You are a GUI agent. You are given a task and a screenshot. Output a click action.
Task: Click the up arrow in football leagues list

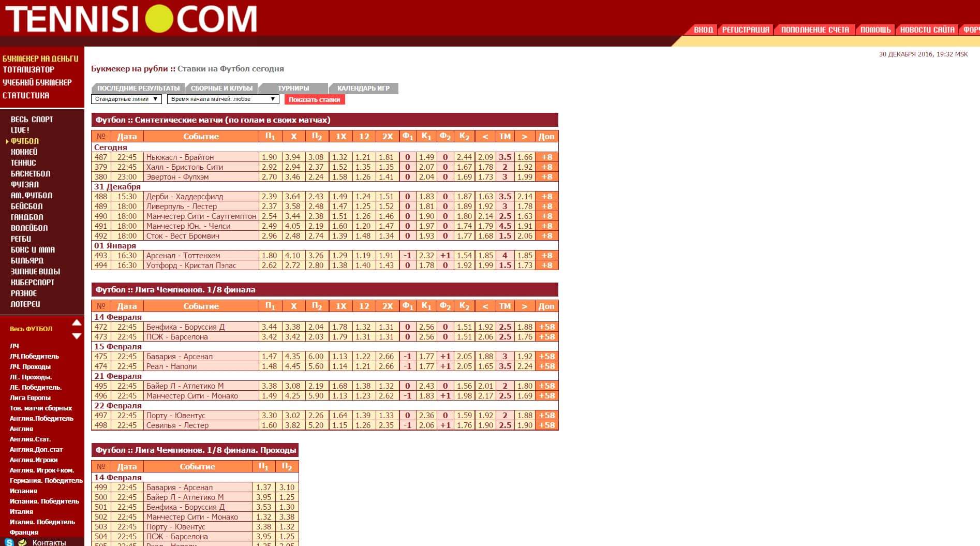(77, 322)
